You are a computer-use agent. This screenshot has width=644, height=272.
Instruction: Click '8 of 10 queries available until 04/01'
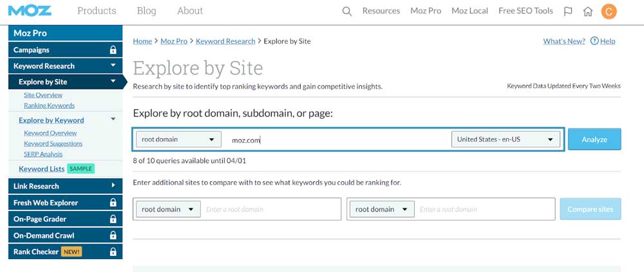tap(189, 161)
